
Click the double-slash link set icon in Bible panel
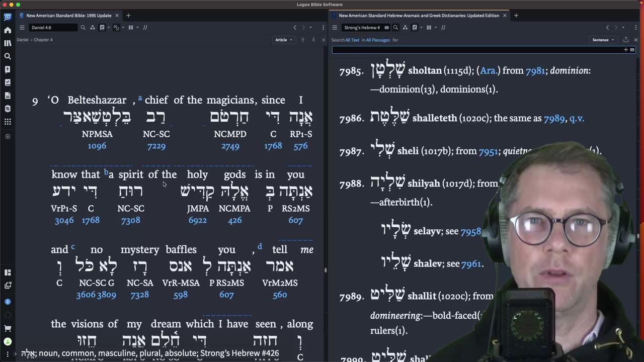coord(145,28)
